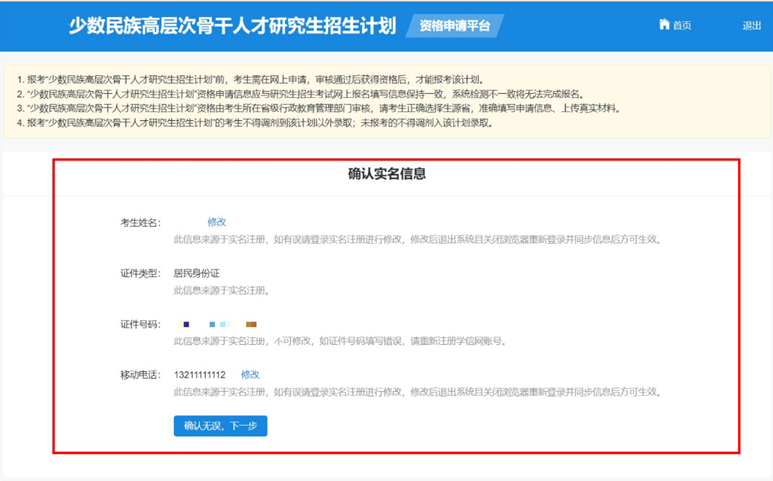Click the masked 证件号码 value
773x481 pixels.
(x=217, y=324)
